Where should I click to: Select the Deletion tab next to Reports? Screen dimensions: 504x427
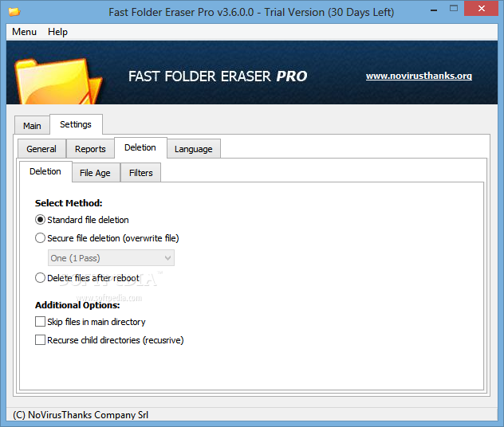coord(140,147)
